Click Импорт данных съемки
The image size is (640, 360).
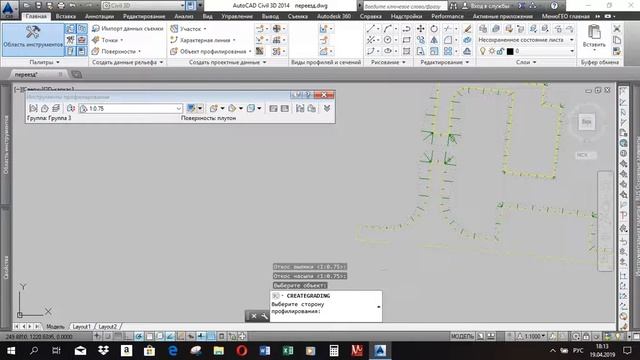click(x=127, y=29)
